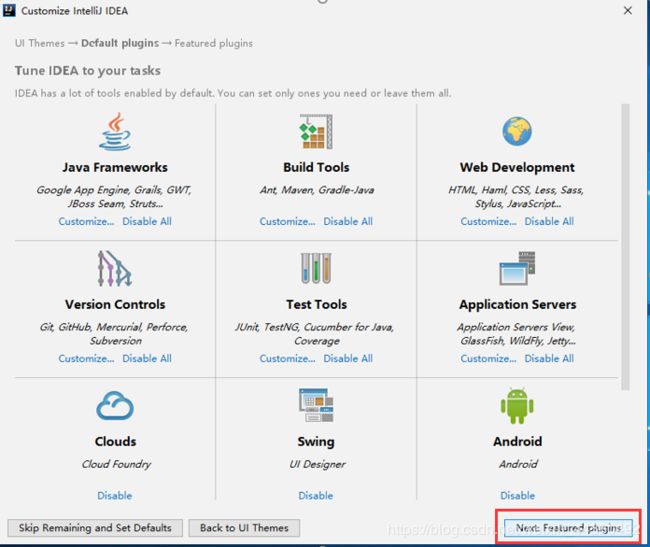Click the Java Frameworks coffee cup icon
This screenshot has width=650, height=547.
(115, 131)
